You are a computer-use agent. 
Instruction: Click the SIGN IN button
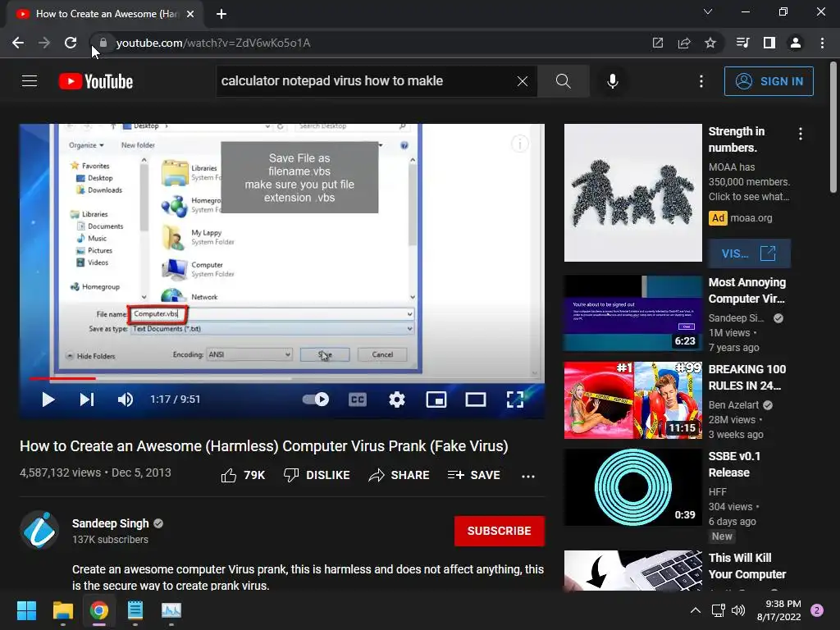click(769, 81)
